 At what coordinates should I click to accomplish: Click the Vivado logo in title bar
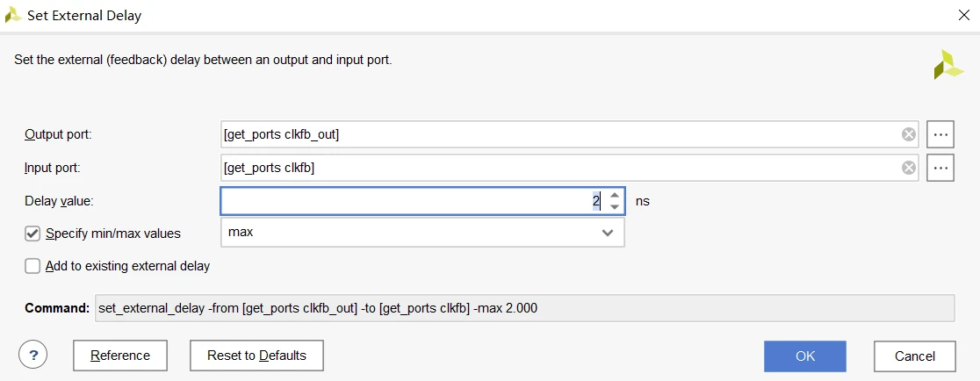(13, 15)
